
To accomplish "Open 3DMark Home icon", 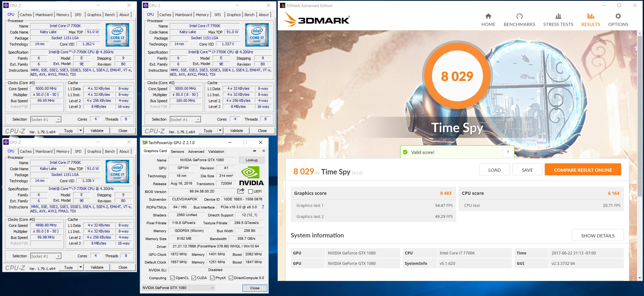I will point(488,16).
